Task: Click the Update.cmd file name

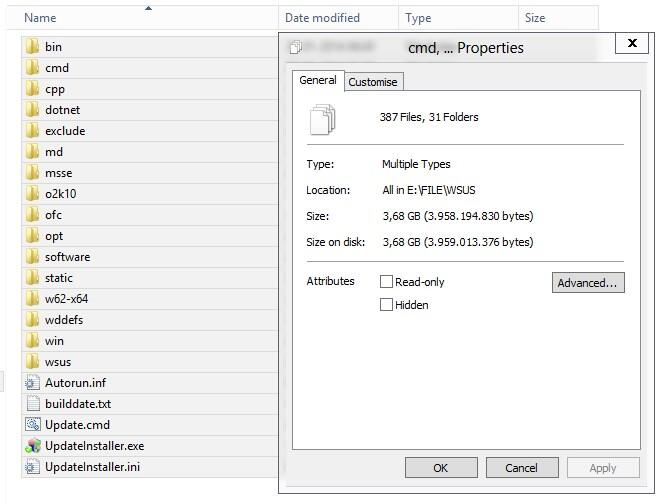Action: [78, 425]
